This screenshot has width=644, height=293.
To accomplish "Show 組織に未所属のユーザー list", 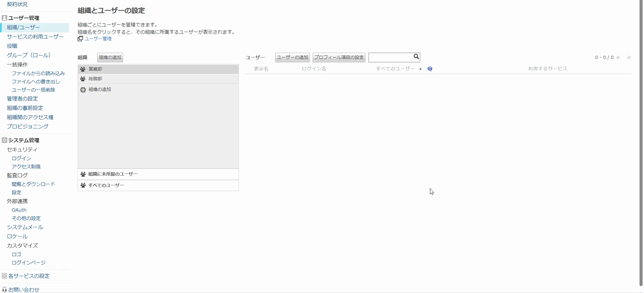I will [158, 174].
